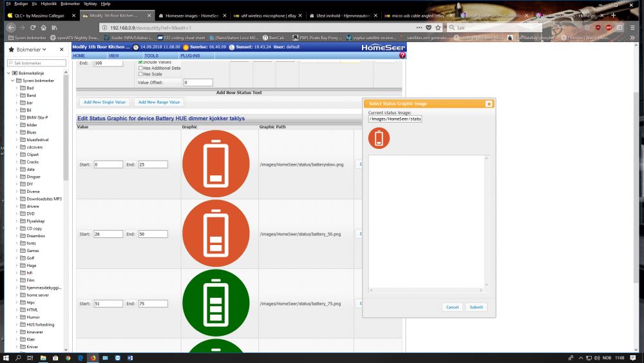Viewport: 644px width, 363px height.
Task: Check the Has Scale checkbox
Action: (x=141, y=74)
